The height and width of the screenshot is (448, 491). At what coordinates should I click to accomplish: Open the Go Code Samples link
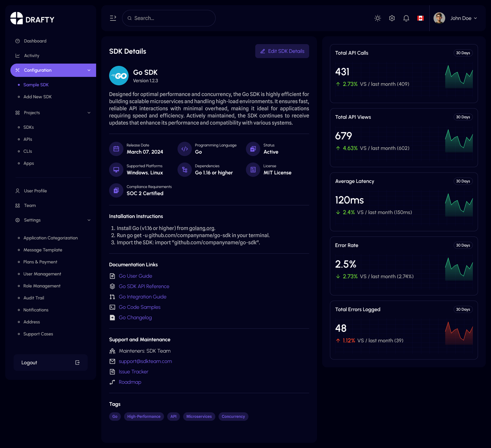140,307
